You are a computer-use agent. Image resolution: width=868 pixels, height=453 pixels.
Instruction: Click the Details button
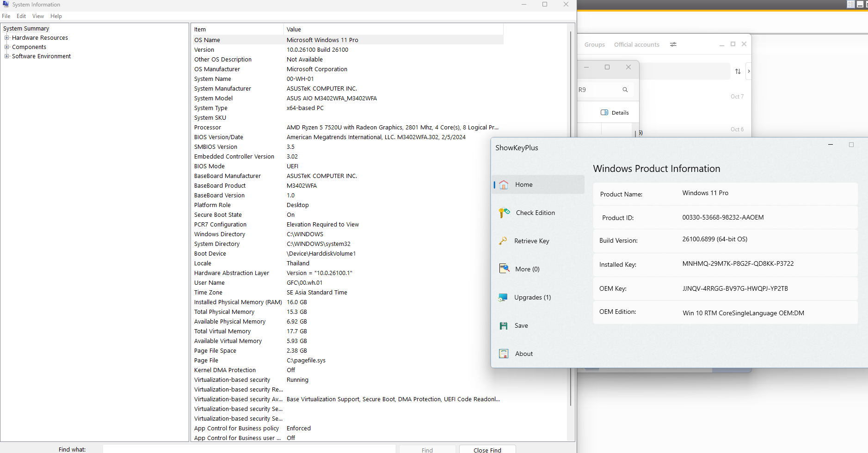pyautogui.click(x=615, y=113)
